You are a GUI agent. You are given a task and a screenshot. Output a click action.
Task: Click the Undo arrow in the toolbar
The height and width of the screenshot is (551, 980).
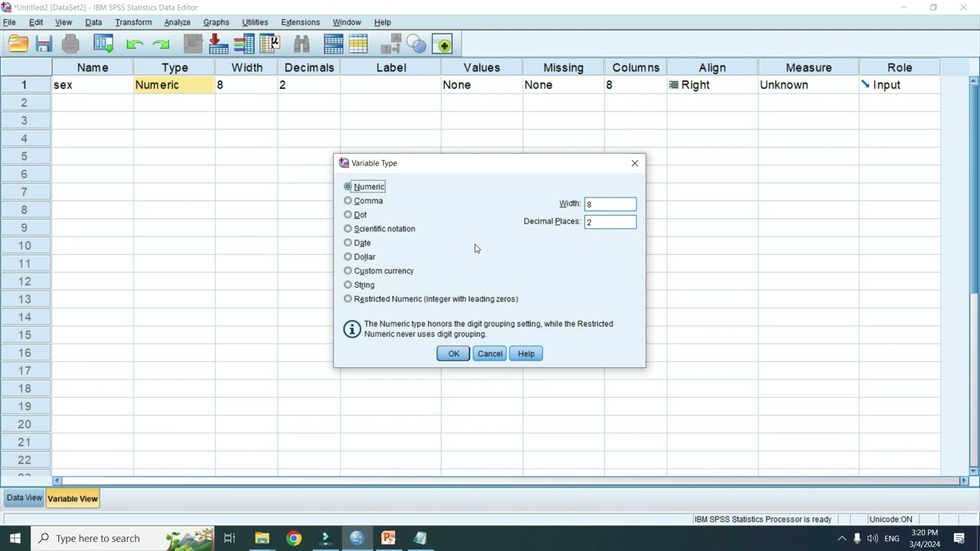(135, 44)
